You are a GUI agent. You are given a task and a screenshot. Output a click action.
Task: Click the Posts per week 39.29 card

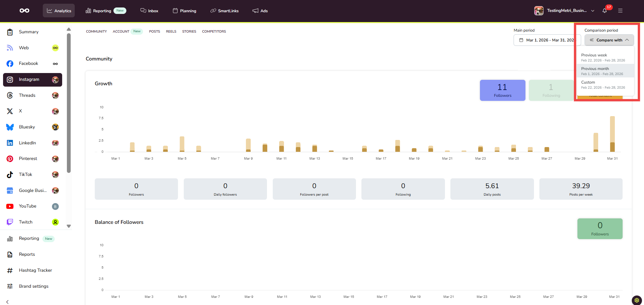click(x=581, y=189)
